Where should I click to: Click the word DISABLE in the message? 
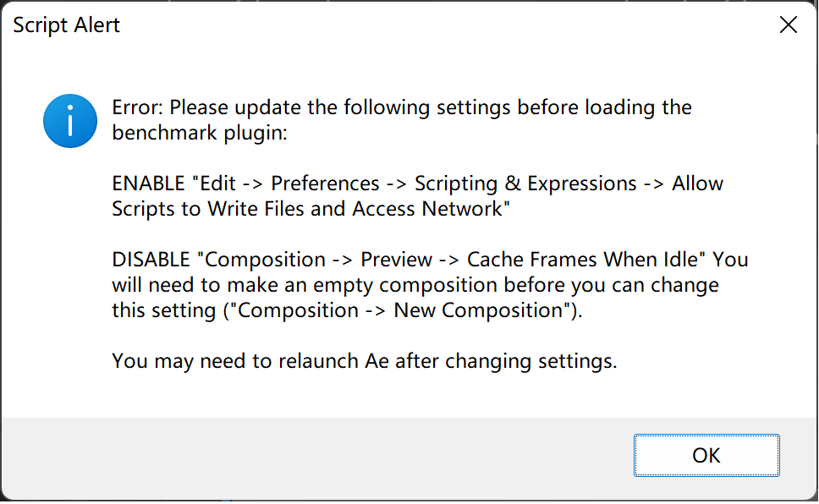151,260
